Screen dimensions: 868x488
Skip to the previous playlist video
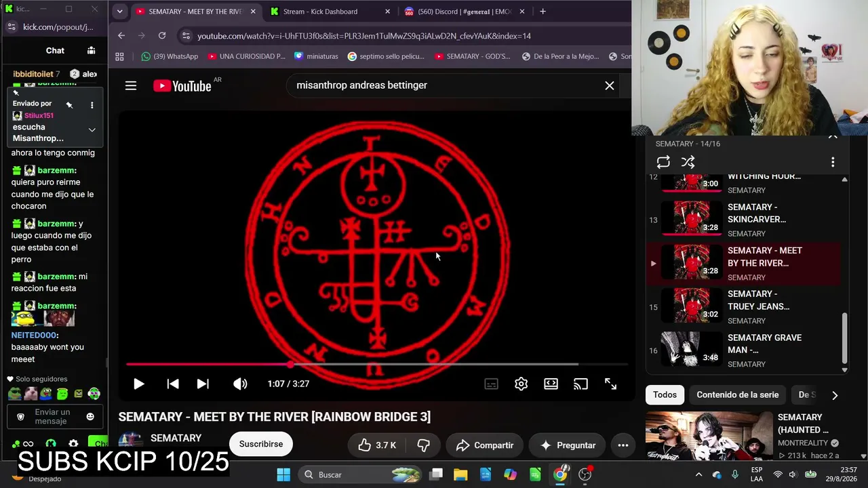point(173,384)
